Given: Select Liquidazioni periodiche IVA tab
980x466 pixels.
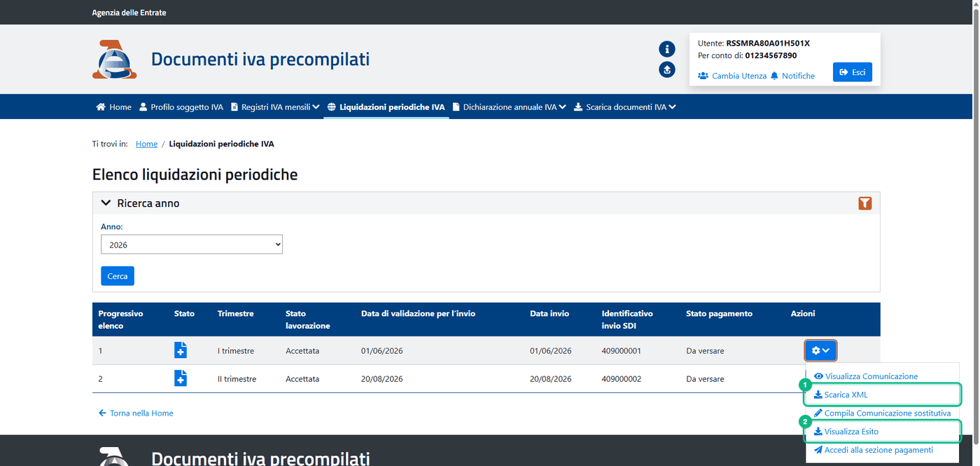Looking at the screenshot, I should pos(386,107).
